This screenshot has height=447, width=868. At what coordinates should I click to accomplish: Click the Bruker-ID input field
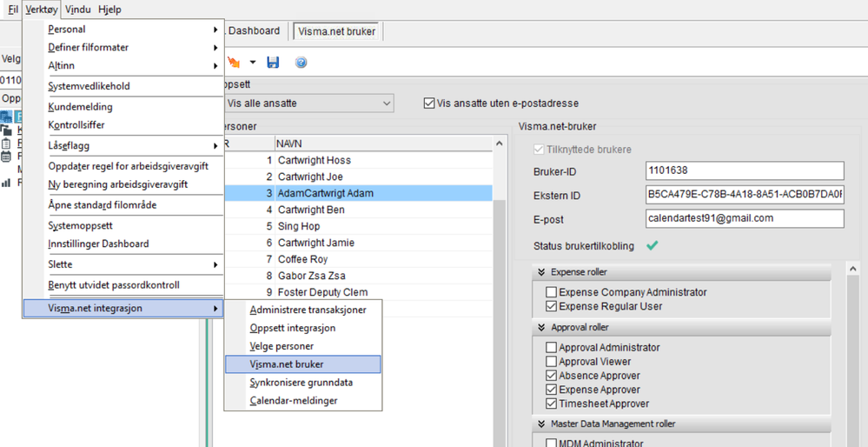[x=745, y=171]
